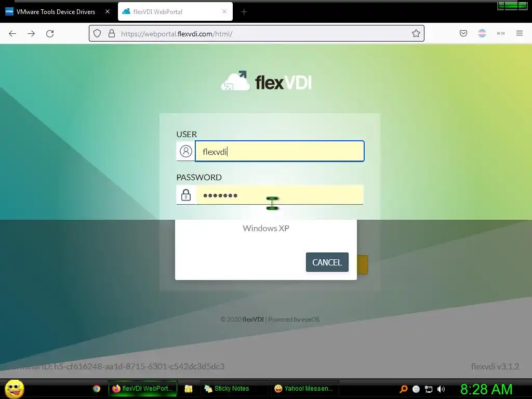Select the flexVDI WebPortal tab

(175, 11)
